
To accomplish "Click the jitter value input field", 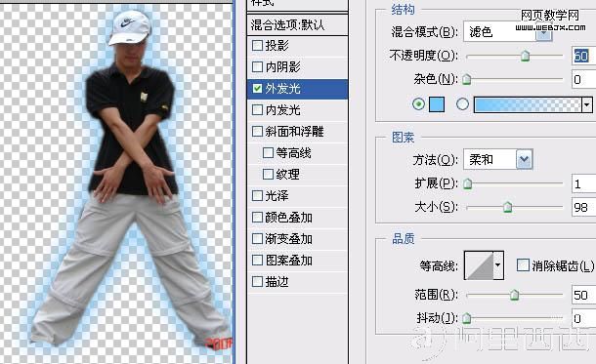I will click(584, 318).
